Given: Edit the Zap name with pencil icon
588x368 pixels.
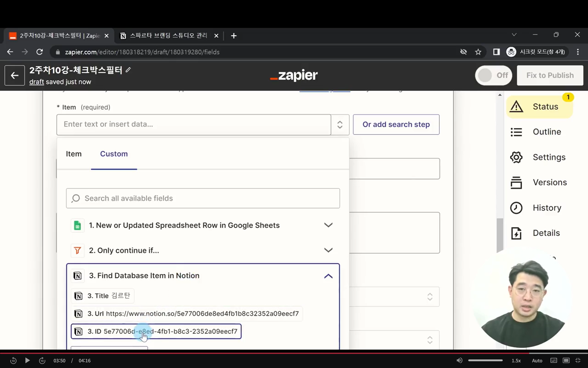Looking at the screenshot, I should click(128, 70).
